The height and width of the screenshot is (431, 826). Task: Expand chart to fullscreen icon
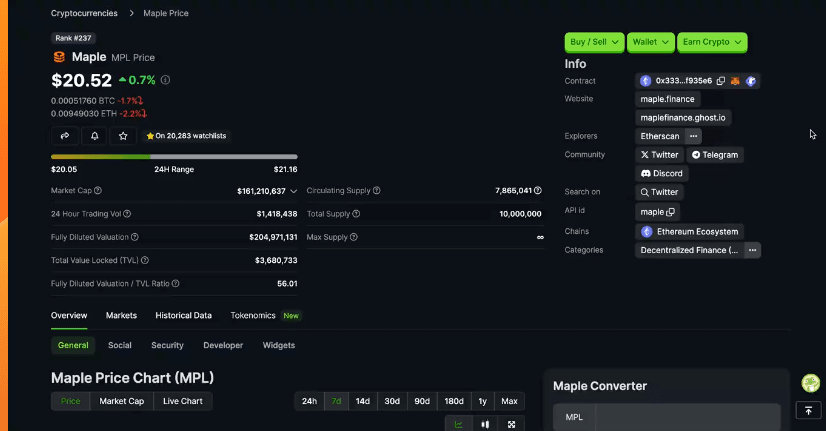512,424
